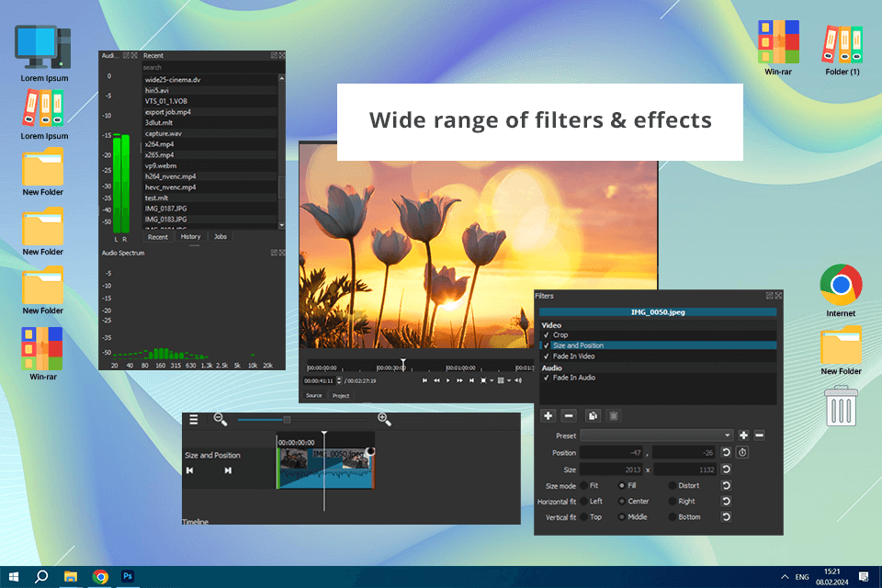Image resolution: width=882 pixels, height=588 pixels.
Task: Adjust the timeline zoom slider
Action: [x=287, y=420]
